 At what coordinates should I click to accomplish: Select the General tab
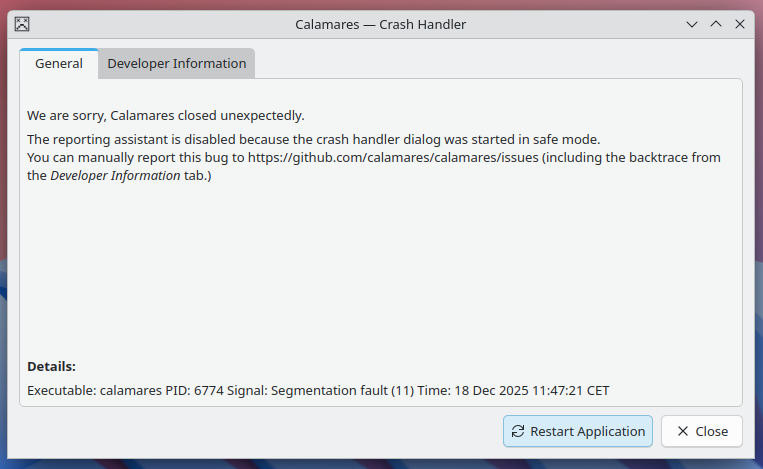pyautogui.click(x=59, y=64)
